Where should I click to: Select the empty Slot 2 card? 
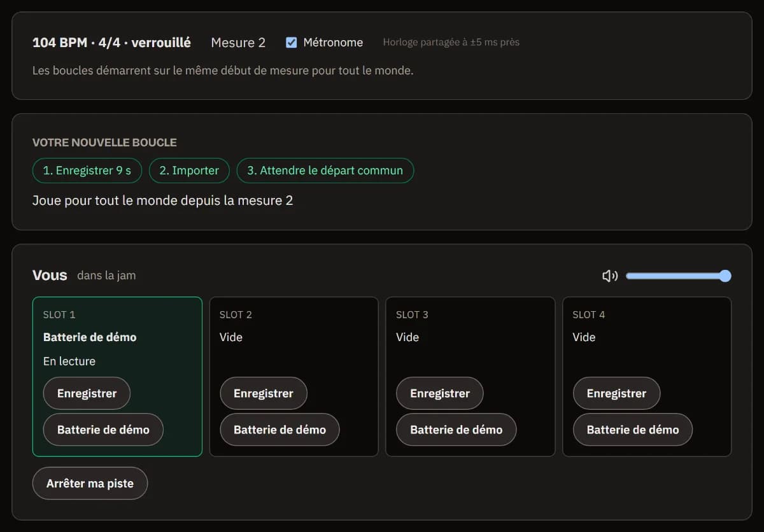[x=294, y=377]
